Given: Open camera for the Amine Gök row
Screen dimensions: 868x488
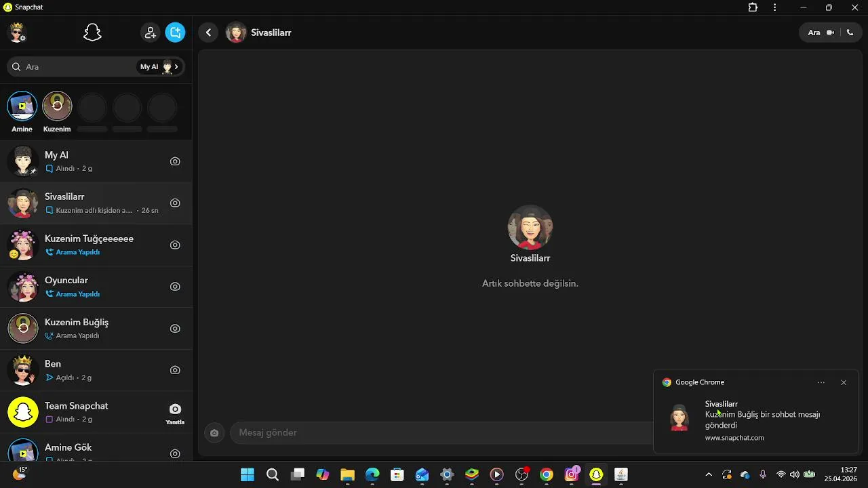Looking at the screenshot, I should click(175, 453).
